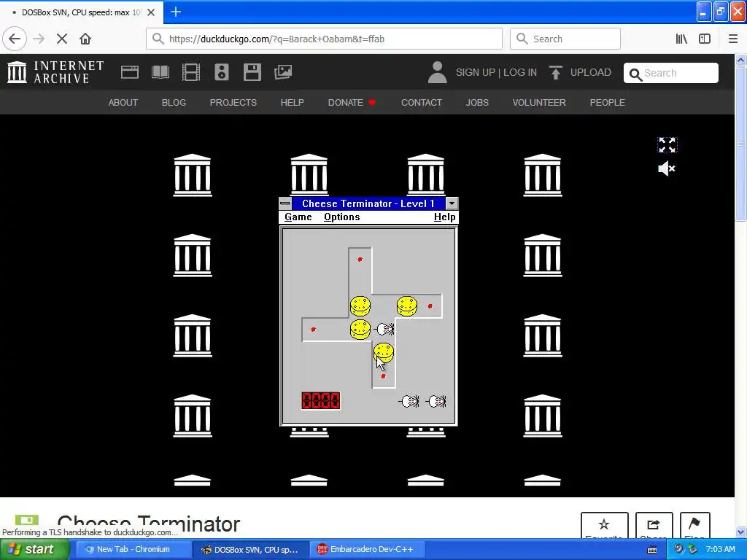The height and width of the screenshot is (560, 747).
Task: Open the Archive texts book icon
Action: point(160,72)
